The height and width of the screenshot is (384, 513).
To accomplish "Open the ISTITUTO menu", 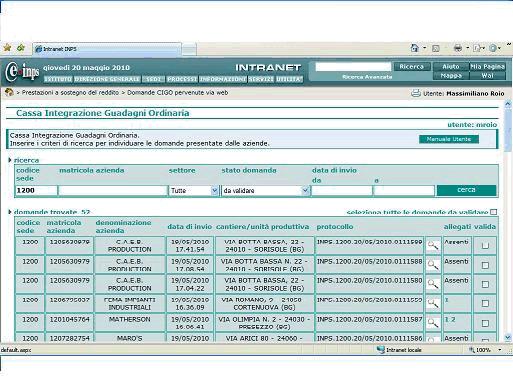I will pyautogui.click(x=58, y=79).
